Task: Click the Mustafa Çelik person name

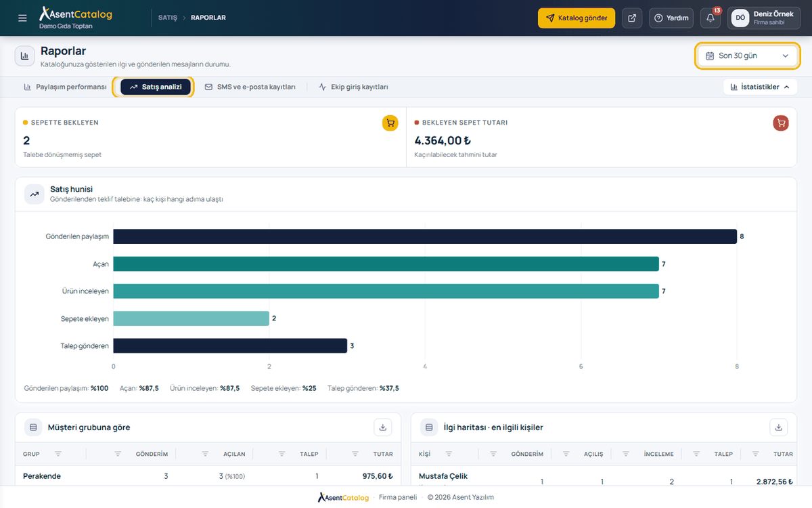Action: pyautogui.click(x=443, y=476)
